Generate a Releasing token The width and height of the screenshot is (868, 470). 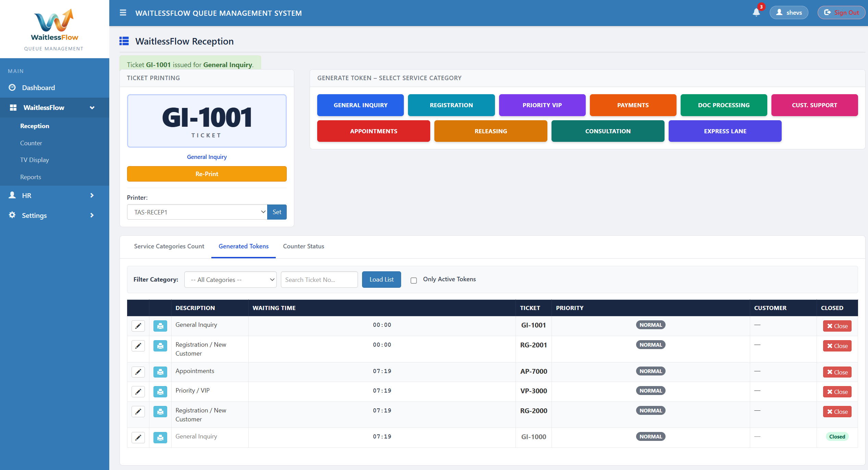[491, 131]
